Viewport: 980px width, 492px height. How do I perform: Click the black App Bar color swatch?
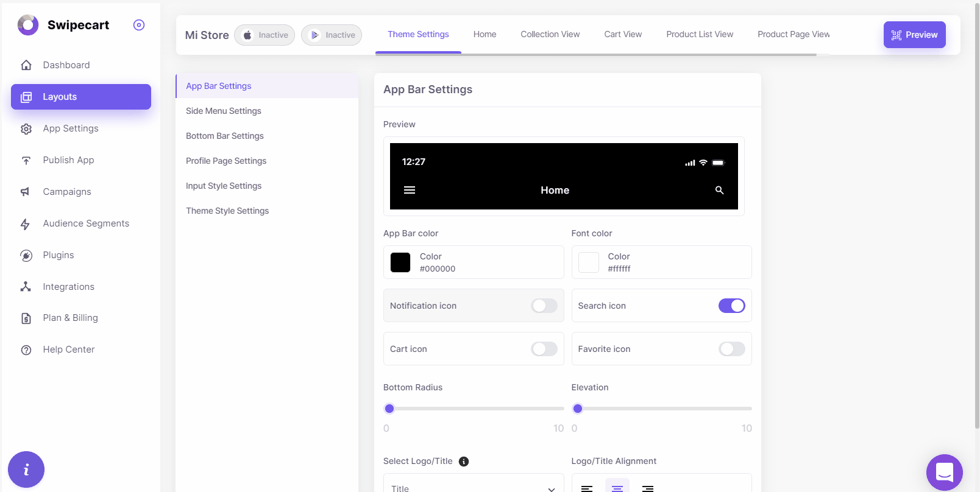tap(400, 262)
